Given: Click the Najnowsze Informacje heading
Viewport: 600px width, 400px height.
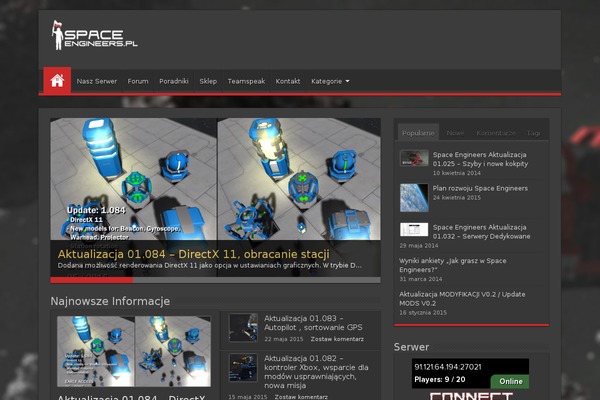Looking at the screenshot, I should 110,301.
